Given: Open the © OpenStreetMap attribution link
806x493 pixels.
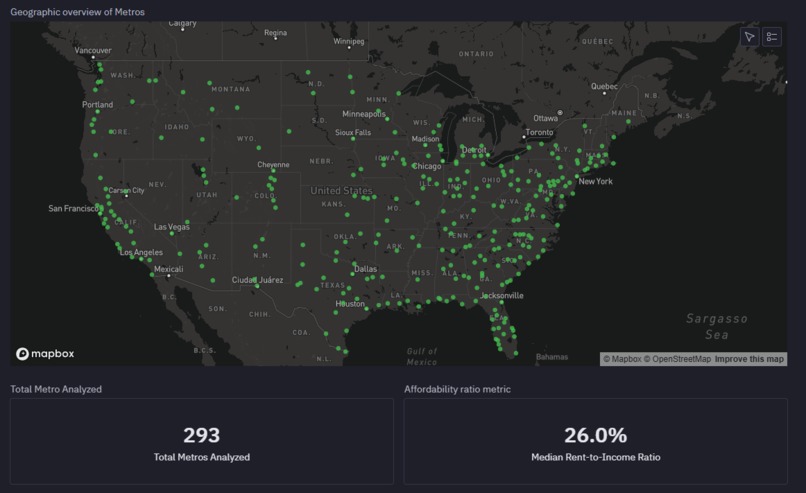Looking at the screenshot, I should (x=677, y=359).
